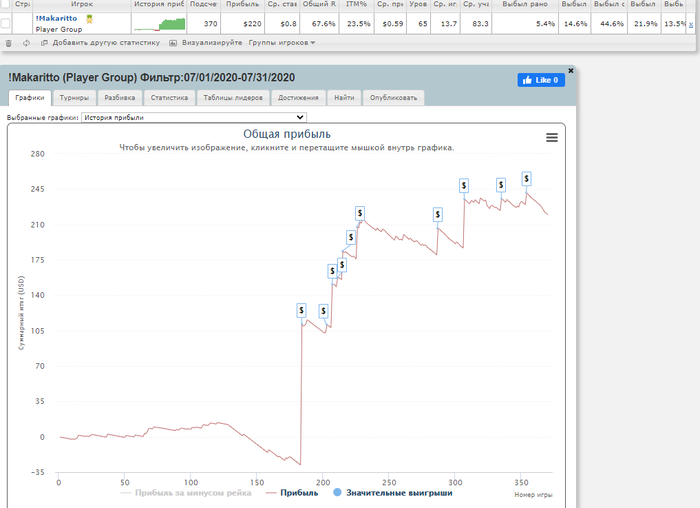
Task: Click the $0.59 cell
Action: [389, 24]
